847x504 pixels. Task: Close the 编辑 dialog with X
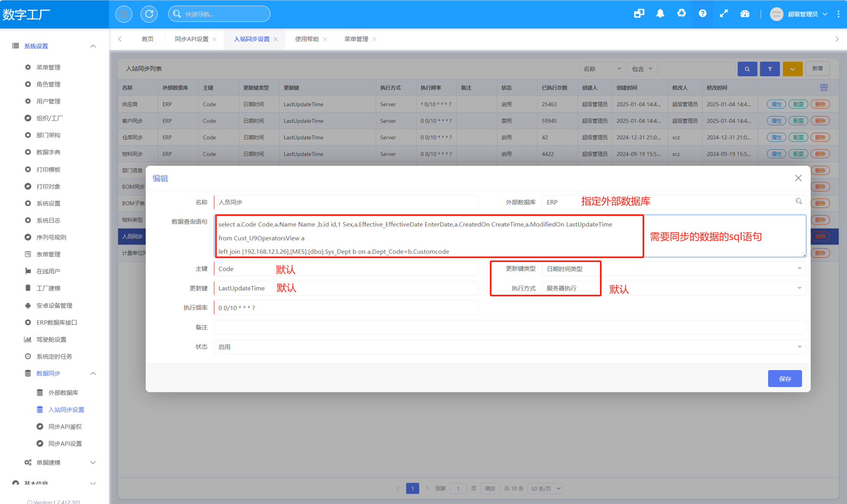[x=798, y=178]
